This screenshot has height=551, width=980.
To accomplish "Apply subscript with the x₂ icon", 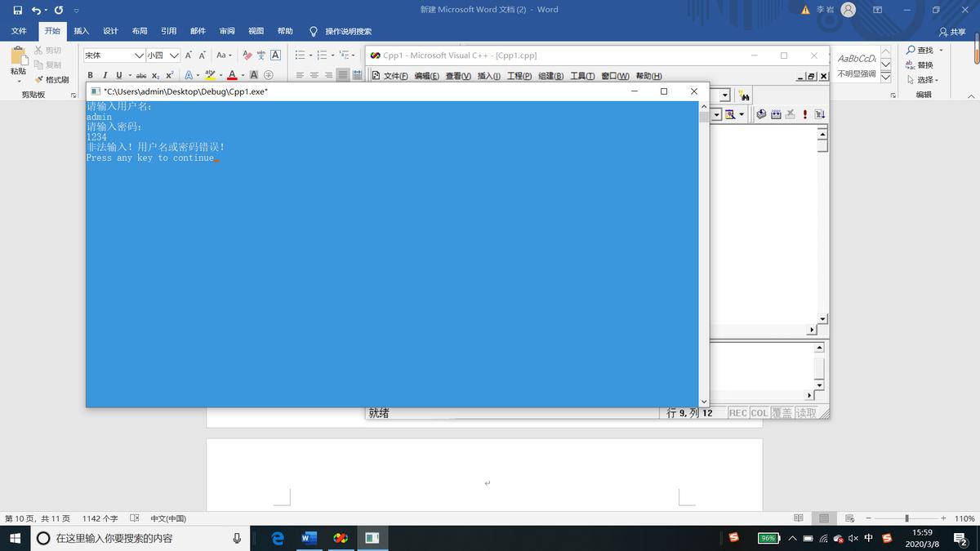I will pyautogui.click(x=154, y=75).
